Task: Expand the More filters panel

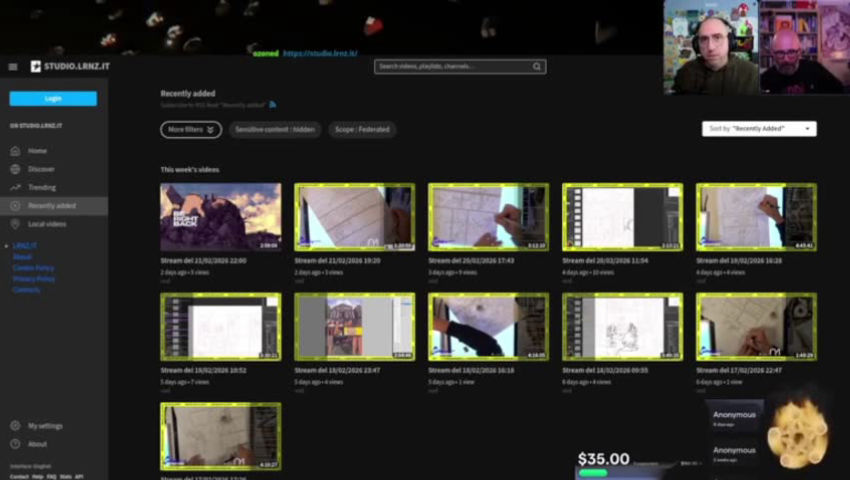Action: click(x=190, y=130)
